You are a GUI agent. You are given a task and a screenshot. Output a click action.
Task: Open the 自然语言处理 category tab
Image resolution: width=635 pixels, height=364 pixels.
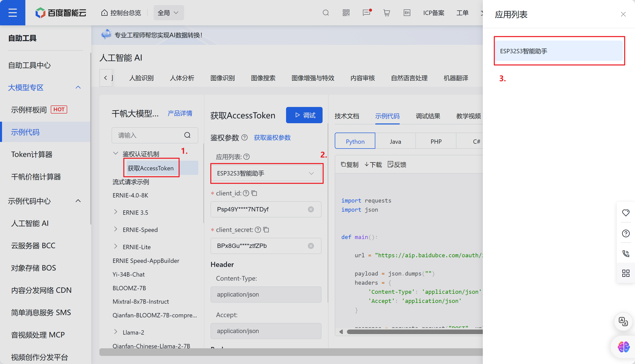[x=409, y=78]
